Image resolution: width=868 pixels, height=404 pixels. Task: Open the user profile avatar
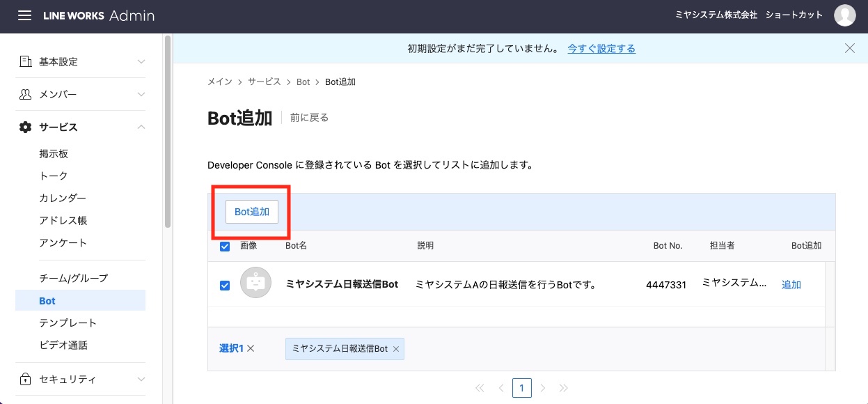[845, 15]
